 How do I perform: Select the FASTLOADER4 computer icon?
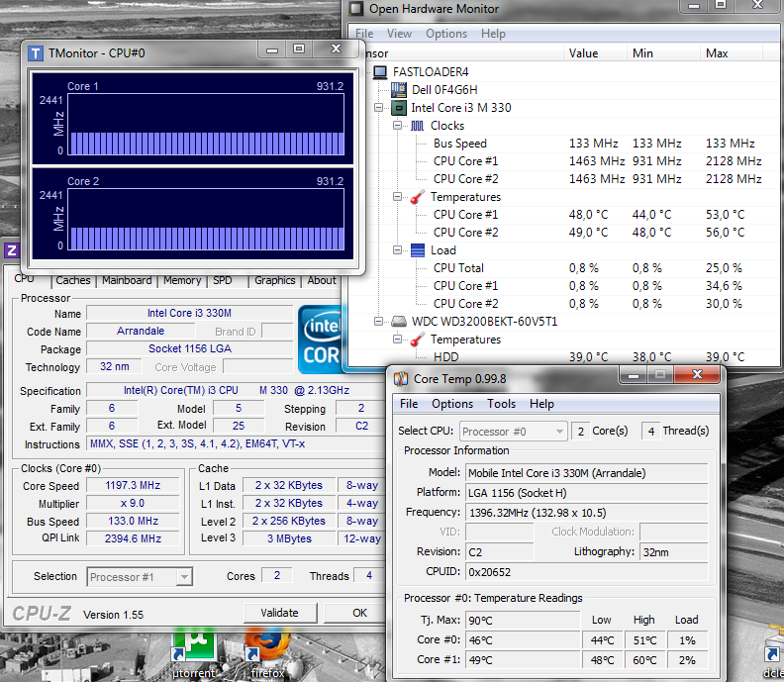point(380,72)
